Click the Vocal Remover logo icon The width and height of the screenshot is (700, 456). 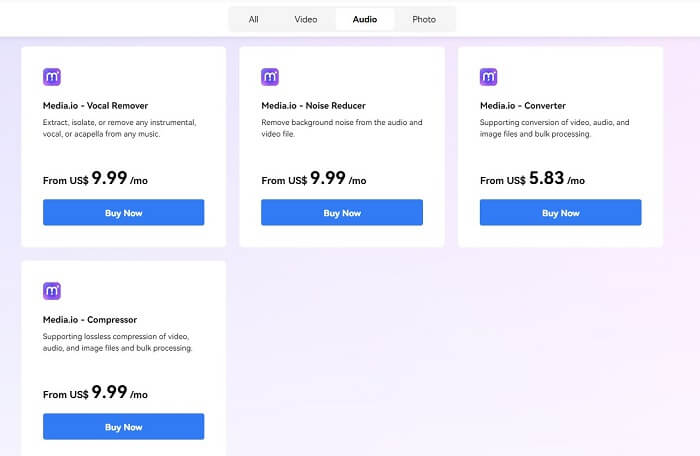(x=52, y=77)
